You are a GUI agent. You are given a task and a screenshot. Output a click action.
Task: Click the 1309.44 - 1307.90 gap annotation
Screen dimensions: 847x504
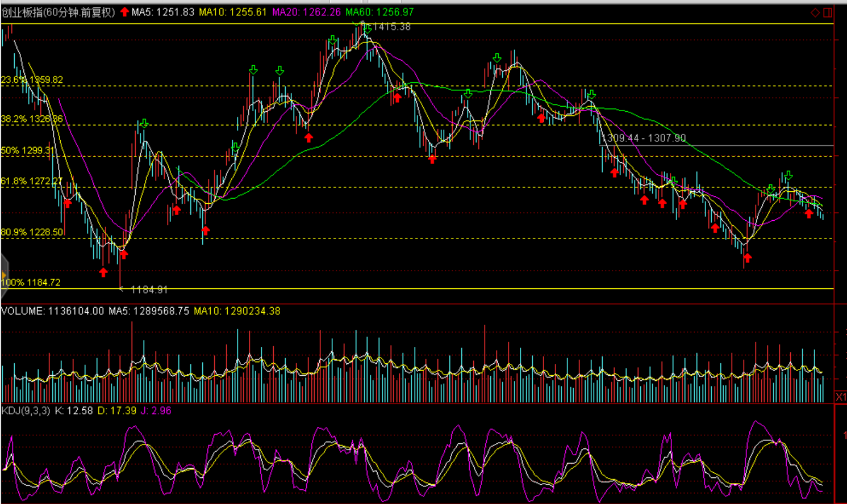[643, 138]
